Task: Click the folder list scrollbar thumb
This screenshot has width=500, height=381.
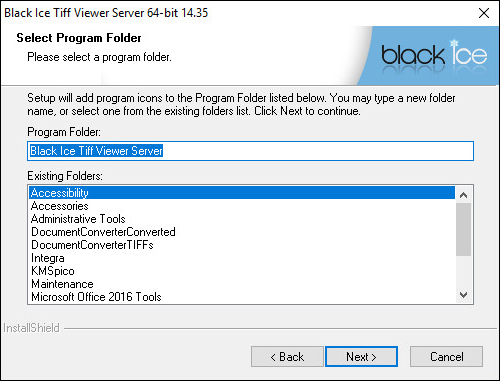Action: [463, 229]
